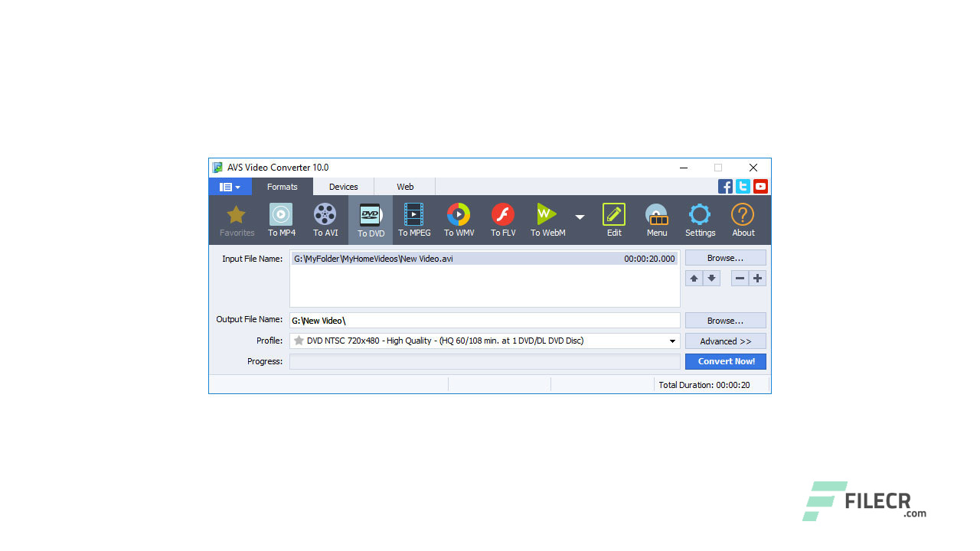The width and height of the screenshot is (980, 551).
Task: Switch to the Formats tab
Action: click(x=283, y=187)
